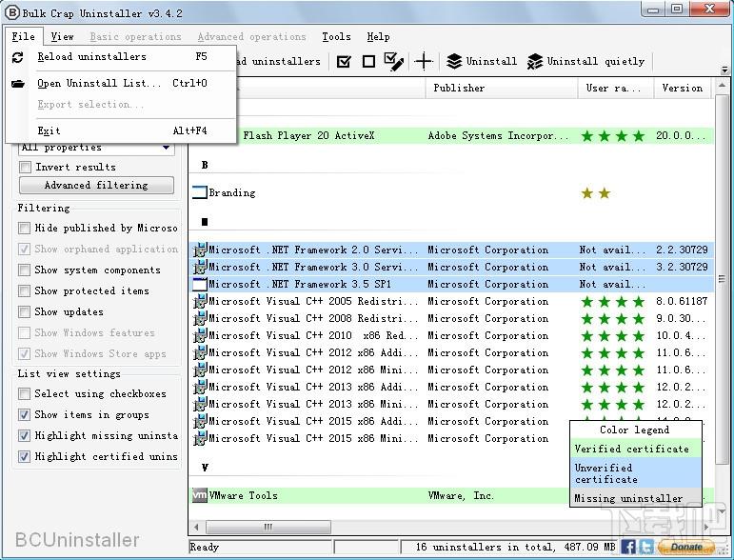
Task: Tick Hide published by Microsoft checkbox
Action: [x=24, y=228]
